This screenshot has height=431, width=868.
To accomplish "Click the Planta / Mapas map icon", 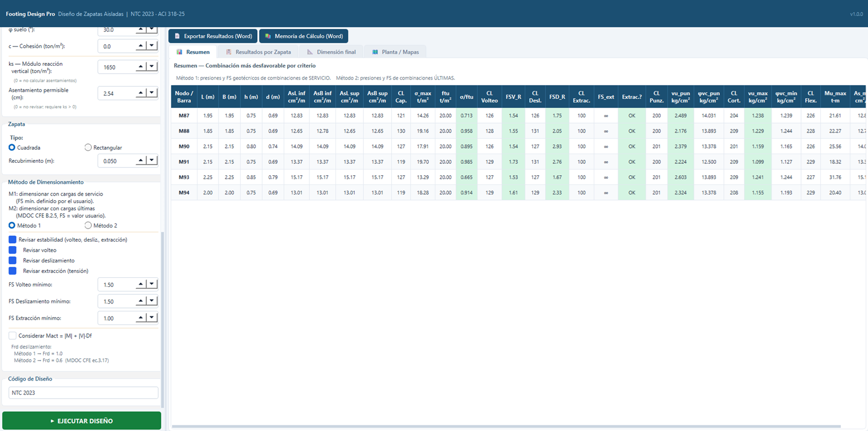I will [x=375, y=52].
